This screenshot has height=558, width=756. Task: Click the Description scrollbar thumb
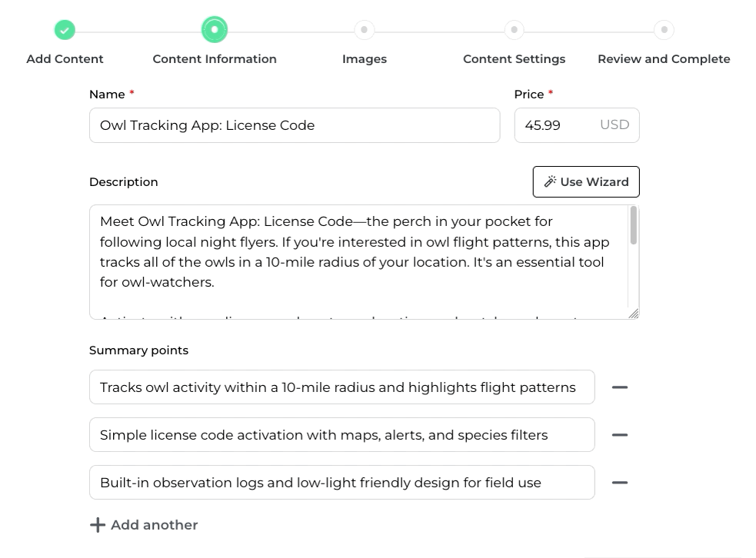click(634, 225)
